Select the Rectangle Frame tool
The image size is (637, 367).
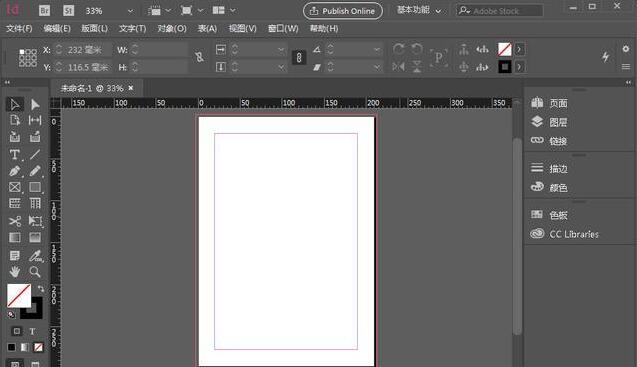pyautogui.click(x=15, y=187)
